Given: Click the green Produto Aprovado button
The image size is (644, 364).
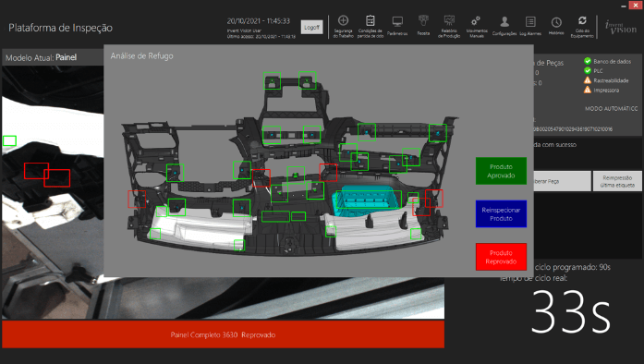Looking at the screenshot, I should [x=501, y=171].
